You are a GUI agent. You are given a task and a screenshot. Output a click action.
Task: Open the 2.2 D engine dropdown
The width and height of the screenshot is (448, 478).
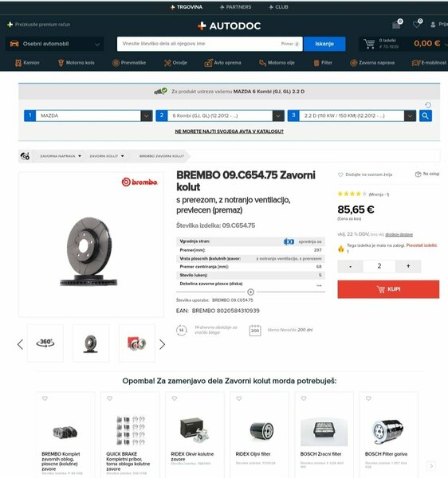pos(352,116)
